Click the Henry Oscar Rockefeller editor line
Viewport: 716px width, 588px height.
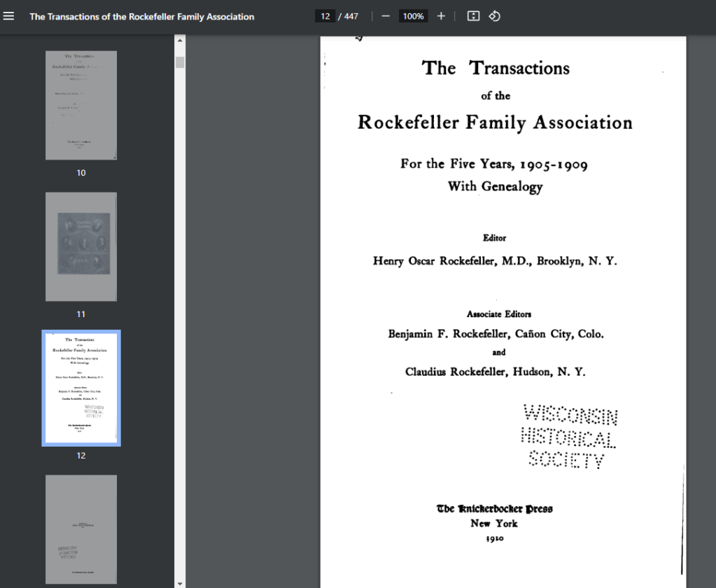click(x=495, y=261)
